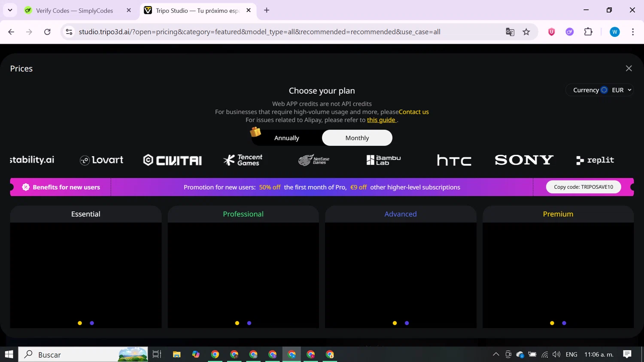Click the Buscar taskbar search box
Image resolution: width=644 pixels, height=362 pixels.
[x=83, y=354]
